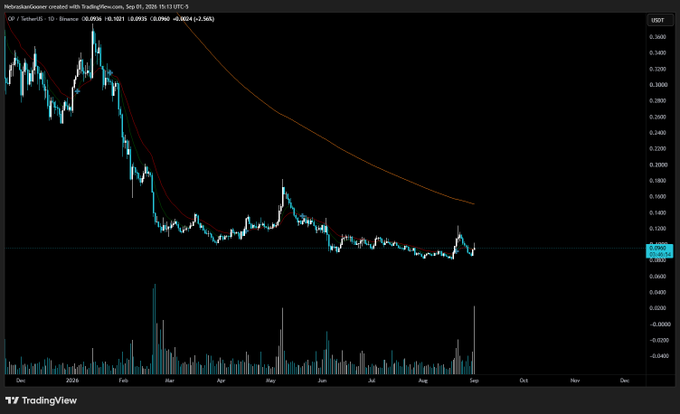Click the 0.2000 price axis label
The height and width of the screenshot is (414, 680).
(657, 165)
